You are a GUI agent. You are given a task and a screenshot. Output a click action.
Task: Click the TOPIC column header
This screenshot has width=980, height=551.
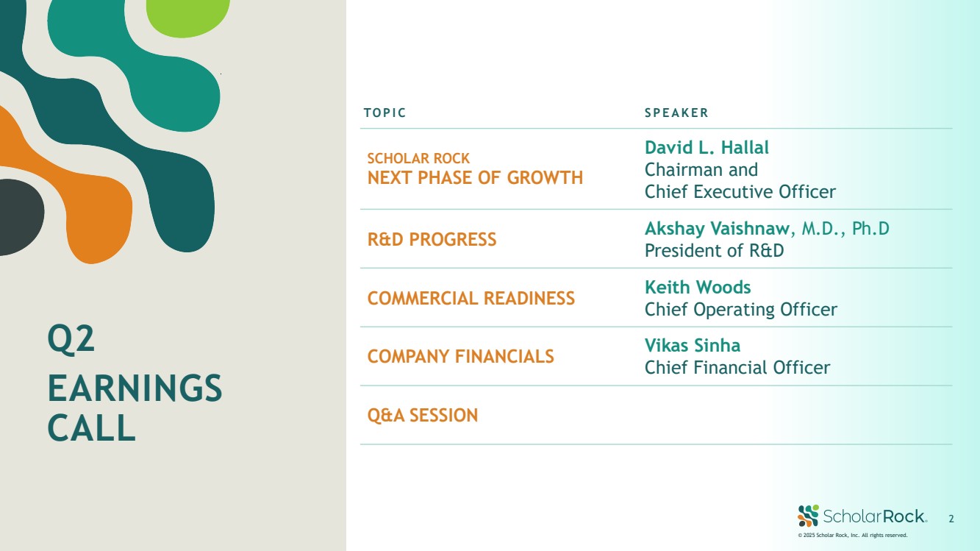click(385, 113)
